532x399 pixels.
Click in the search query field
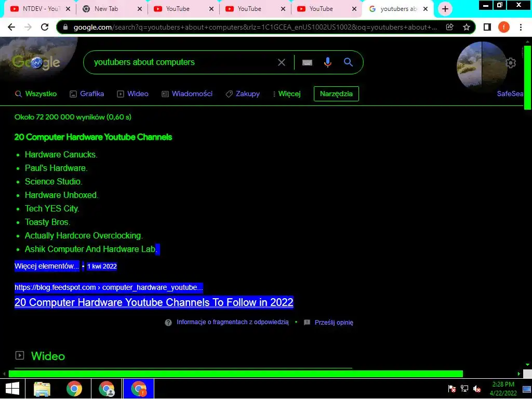(x=183, y=62)
